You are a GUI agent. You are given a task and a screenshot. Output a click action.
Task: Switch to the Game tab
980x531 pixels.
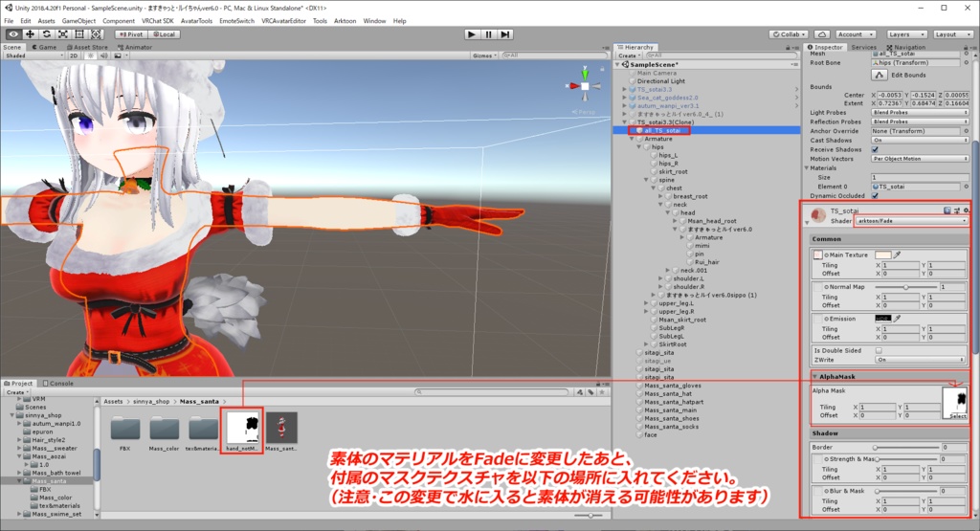tap(44, 47)
